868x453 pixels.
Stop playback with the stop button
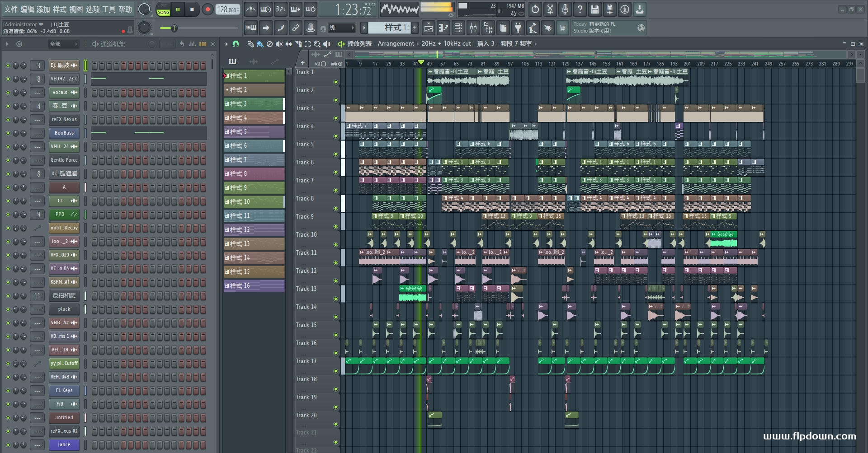coord(192,9)
